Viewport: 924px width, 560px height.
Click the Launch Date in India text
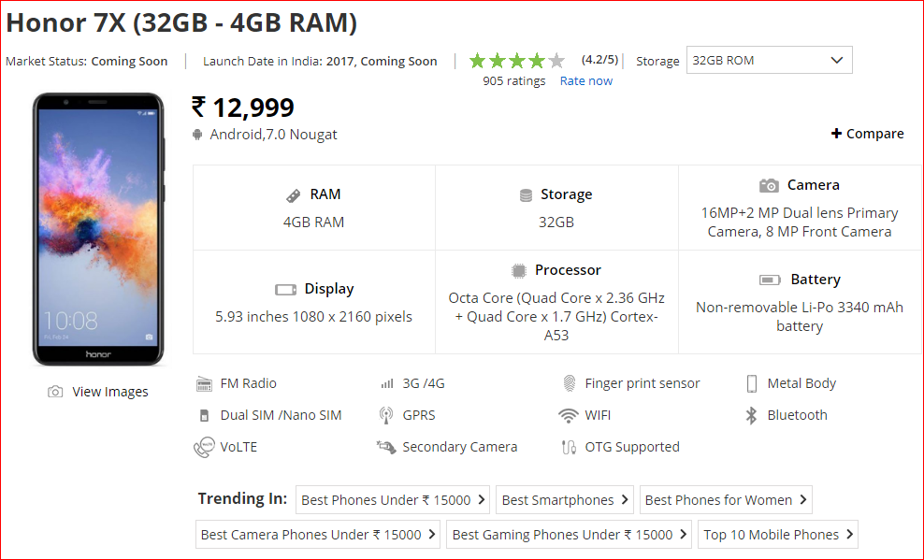pyautogui.click(x=320, y=62)
